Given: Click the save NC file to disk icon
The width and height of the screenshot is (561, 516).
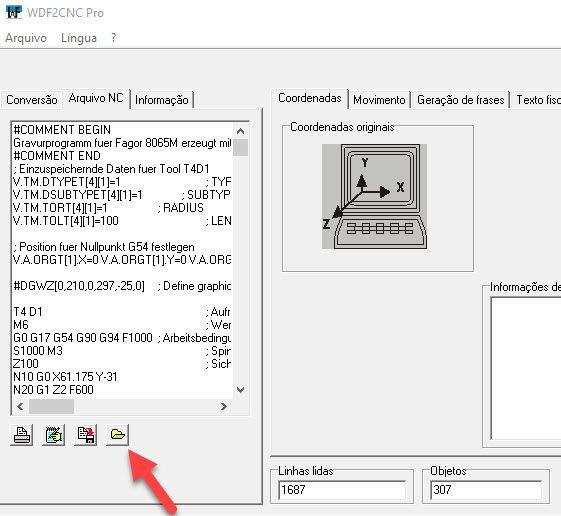Looking at the screenshot, I should (86, 435).
